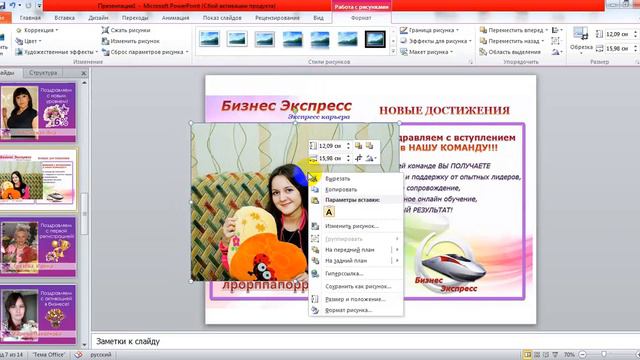Apply the first picture style thumbnail

(x=209, y=39)
